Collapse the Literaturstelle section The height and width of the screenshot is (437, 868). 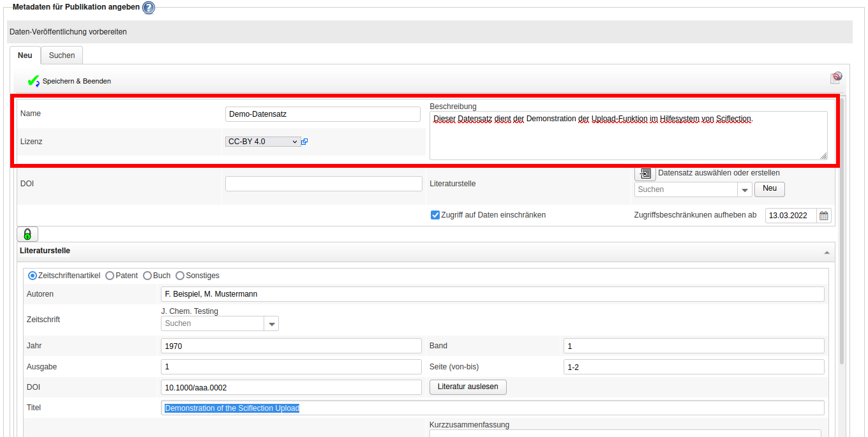pyautogui.click(x=827, y=253)
